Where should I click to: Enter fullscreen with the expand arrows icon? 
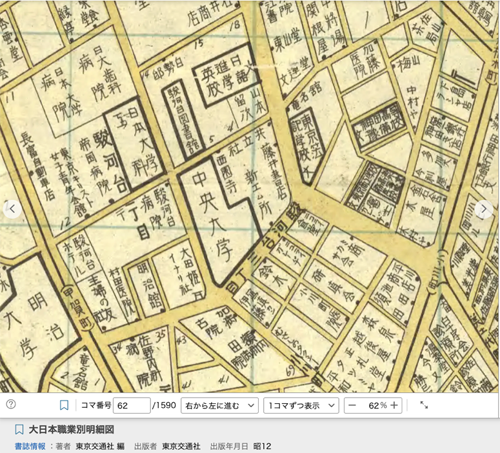424,405
